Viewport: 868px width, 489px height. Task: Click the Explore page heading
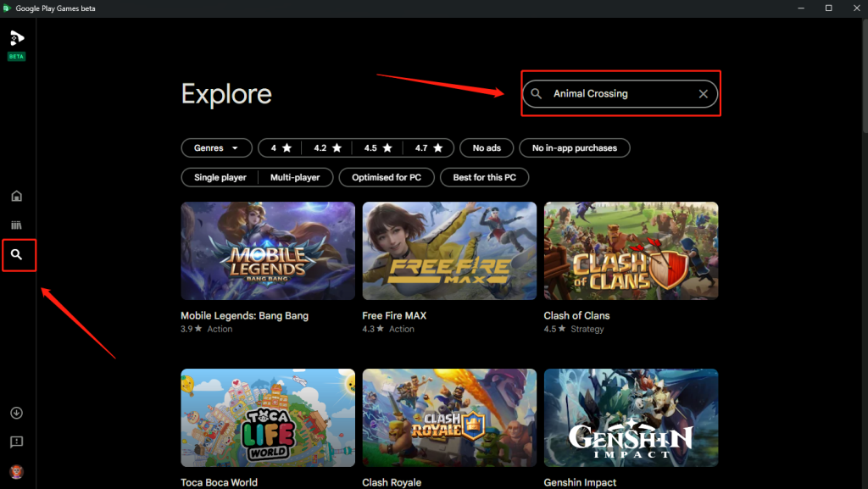click(226, 95)
